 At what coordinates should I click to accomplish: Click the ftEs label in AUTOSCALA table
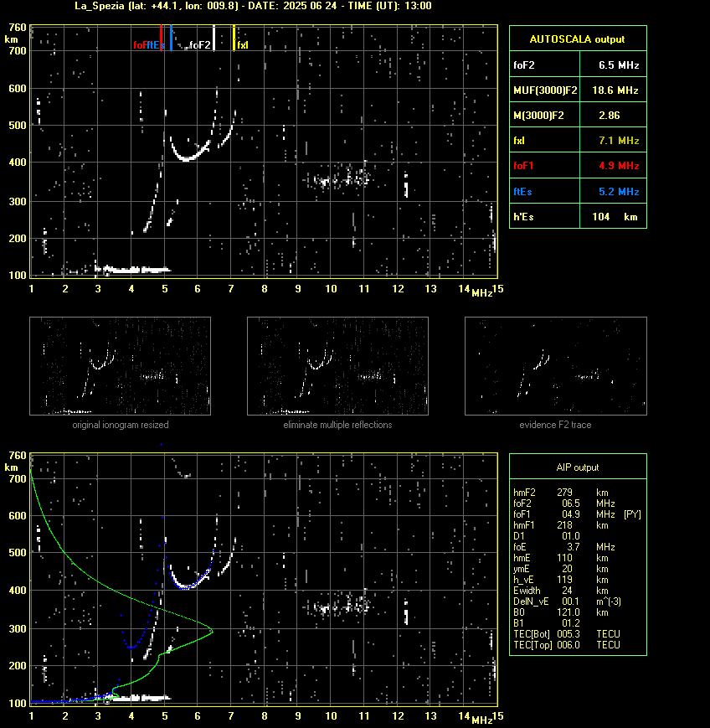coord(522,191)
